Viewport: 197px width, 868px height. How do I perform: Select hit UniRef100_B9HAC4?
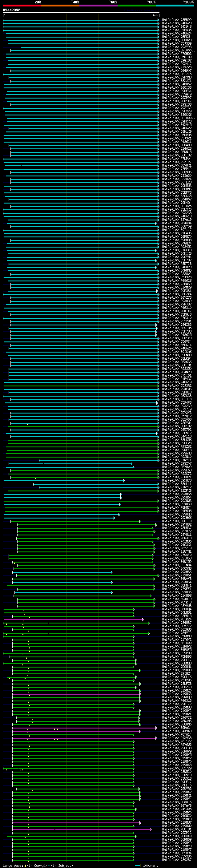(x=177, y=729)
